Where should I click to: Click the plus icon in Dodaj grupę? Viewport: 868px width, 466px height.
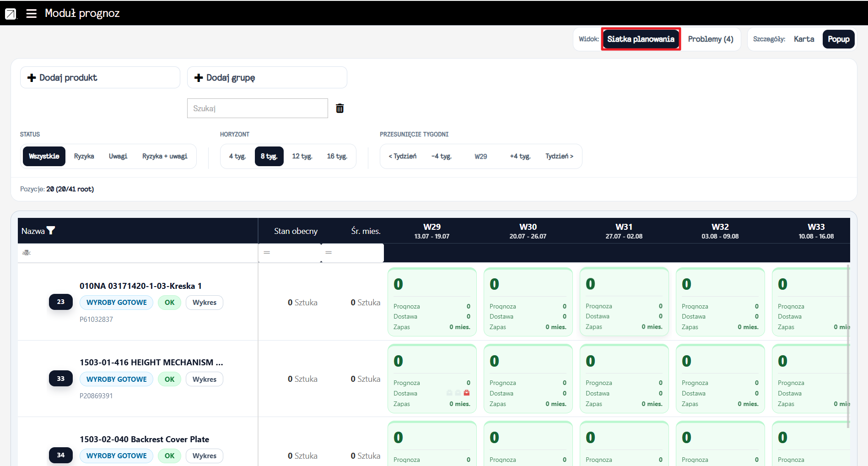point(199,78)
